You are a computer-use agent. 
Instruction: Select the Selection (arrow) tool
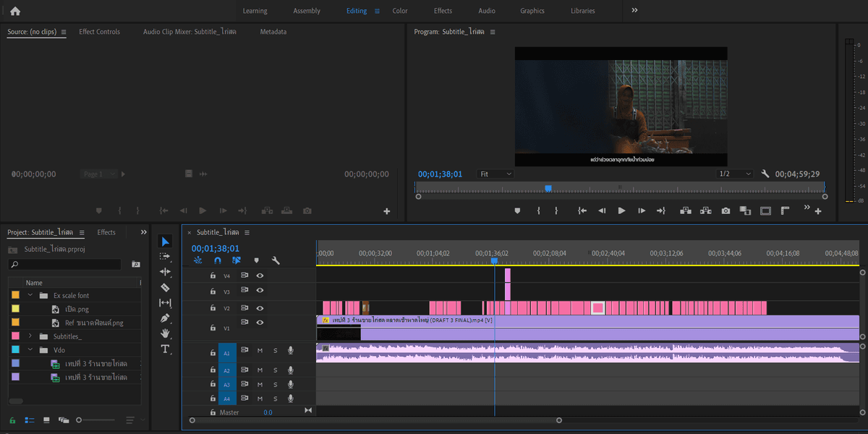pos(165,241)
